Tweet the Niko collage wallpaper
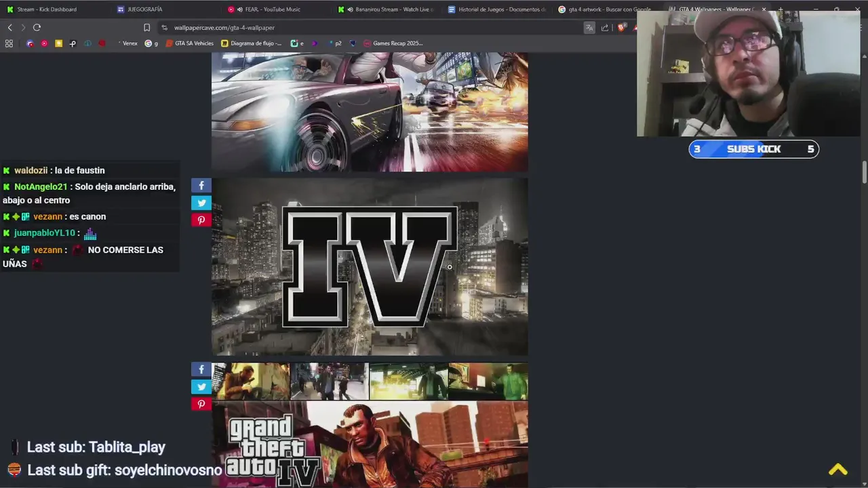Viewport: 868px width, 488px height. pyautogui.click(x=201, y=386)
